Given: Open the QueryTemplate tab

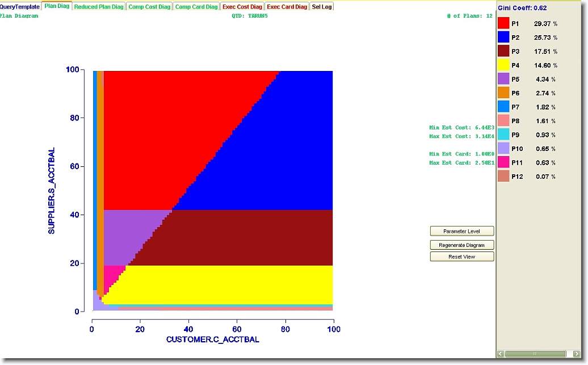Looking at the screenshot, I should point(20,7).
